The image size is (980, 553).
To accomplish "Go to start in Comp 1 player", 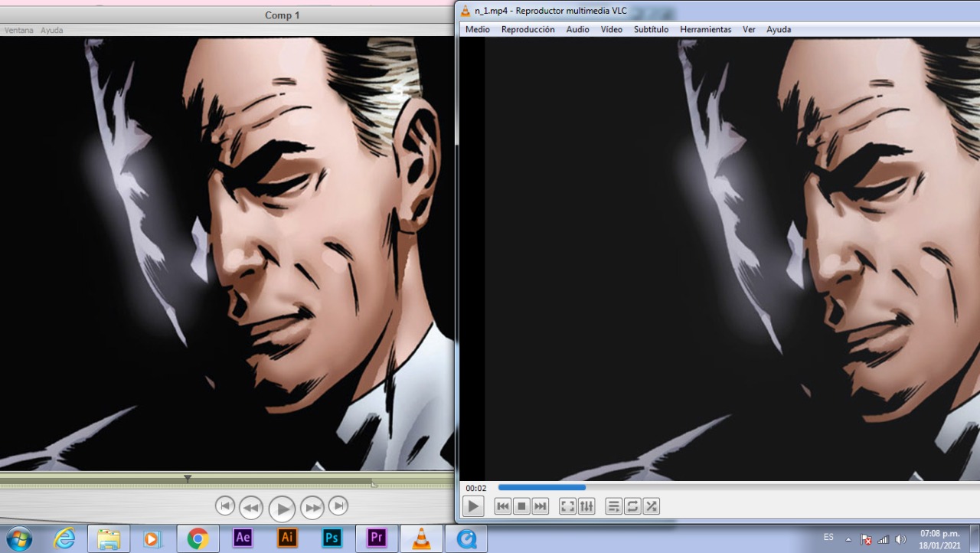I will 225,506.
